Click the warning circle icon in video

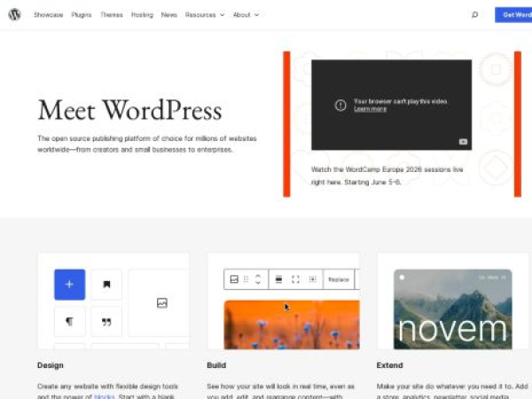(340, 106)
